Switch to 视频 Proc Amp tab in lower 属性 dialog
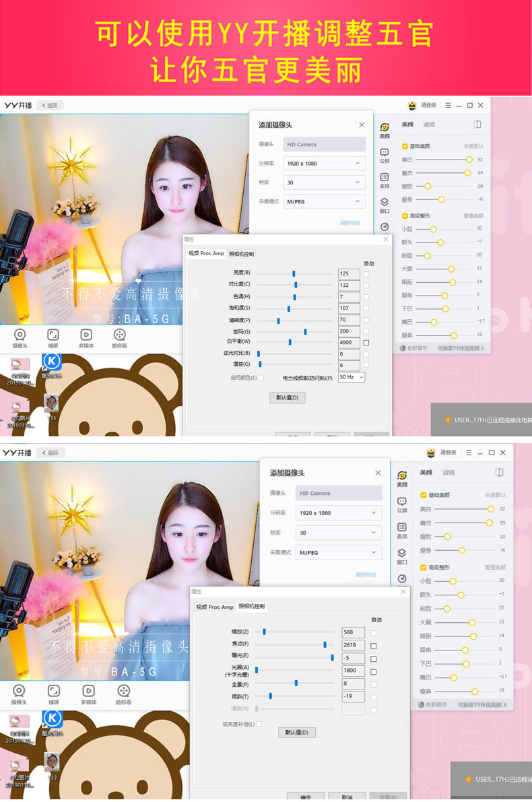Screen dimensions: 532x802 tap(215, 607)
